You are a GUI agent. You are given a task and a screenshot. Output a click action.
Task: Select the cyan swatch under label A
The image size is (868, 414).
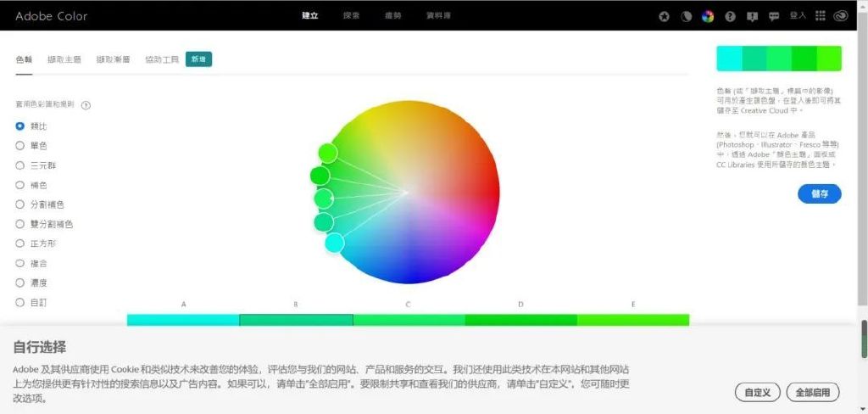pyautogui.click(x=183, y=320)
